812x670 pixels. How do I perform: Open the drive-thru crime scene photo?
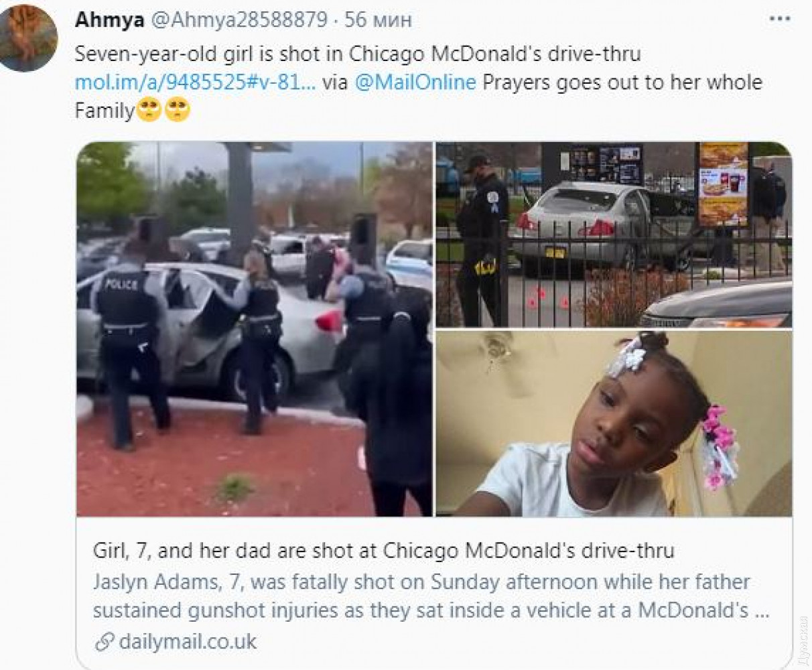614,234
